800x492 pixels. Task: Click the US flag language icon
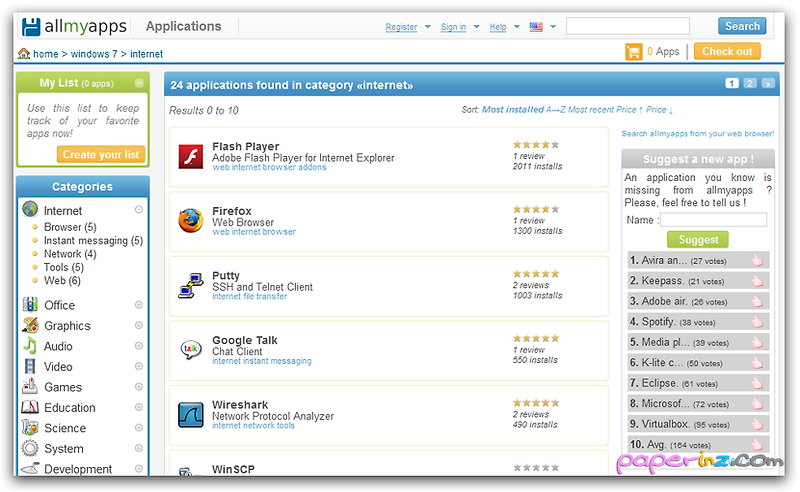pyautogui.click(x=536, y=27)
